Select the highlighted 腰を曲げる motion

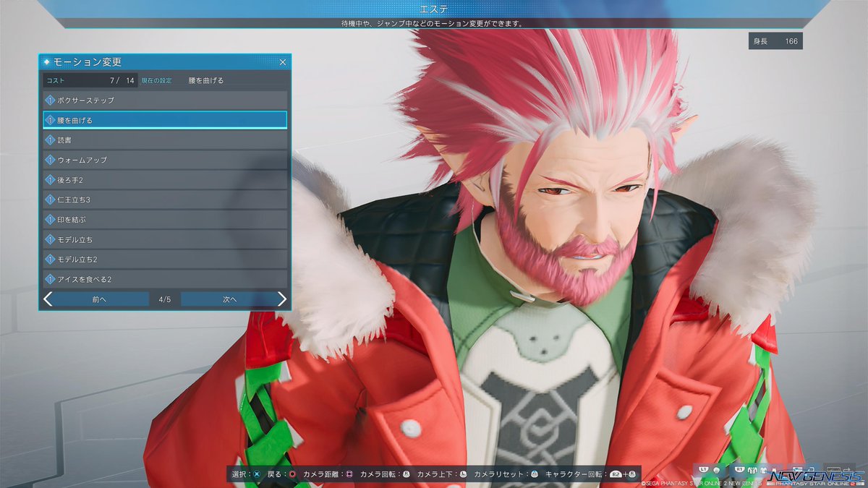pos(165,120)
